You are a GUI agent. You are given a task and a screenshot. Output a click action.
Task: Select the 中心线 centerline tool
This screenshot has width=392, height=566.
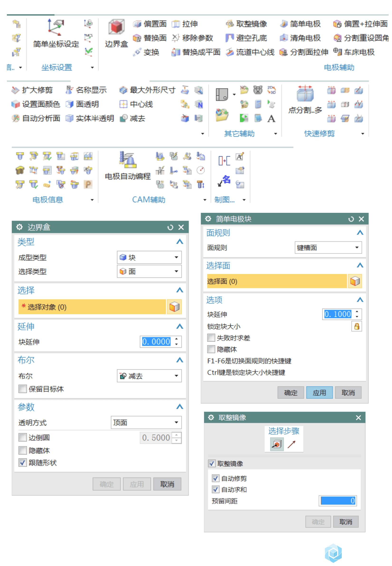pyautogui.click(x=136, y=104)
